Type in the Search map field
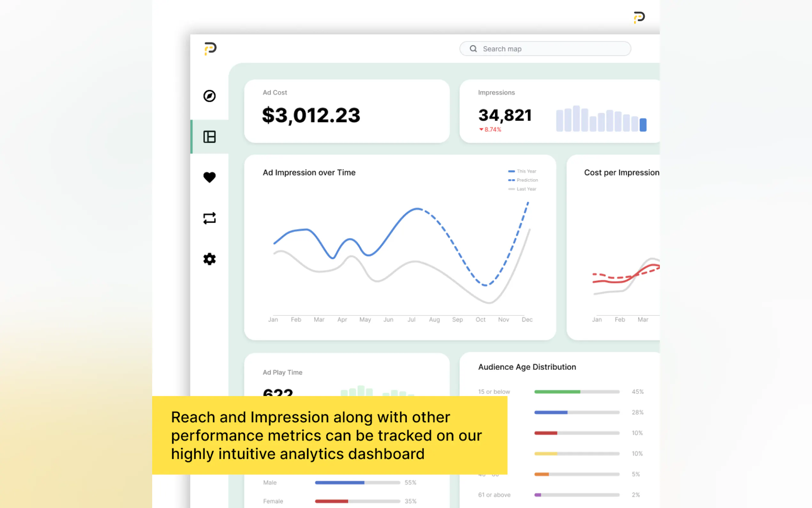 [x=550, y=49]
